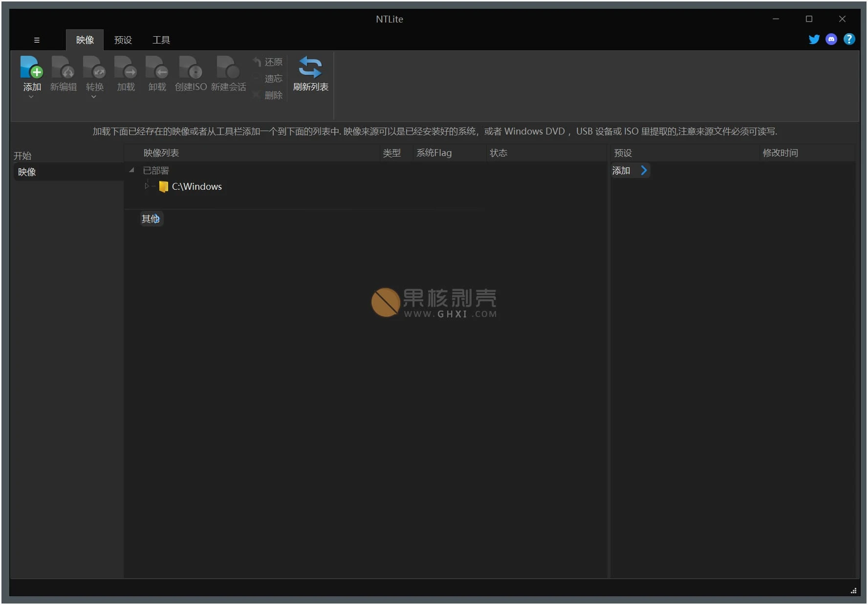This screenshot has height=605, width=868.
Task: Open the Discord link icon
Action: click(831, 39)
